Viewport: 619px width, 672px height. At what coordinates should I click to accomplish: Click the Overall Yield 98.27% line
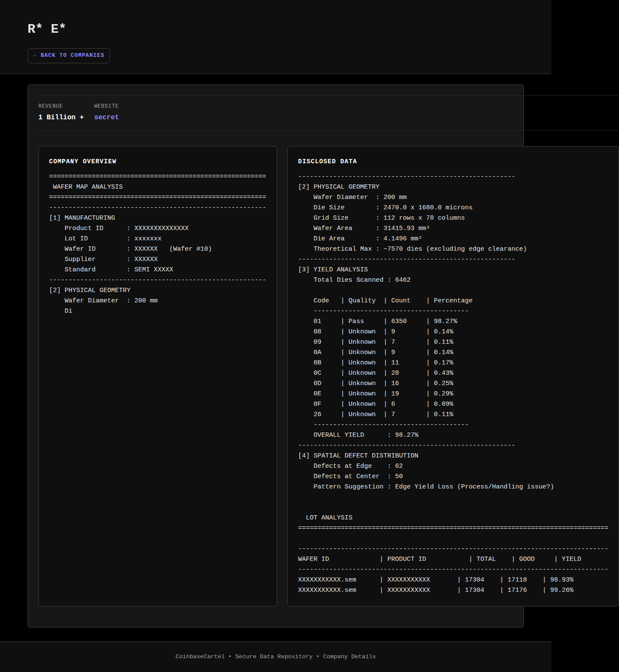tap(366, 435)
